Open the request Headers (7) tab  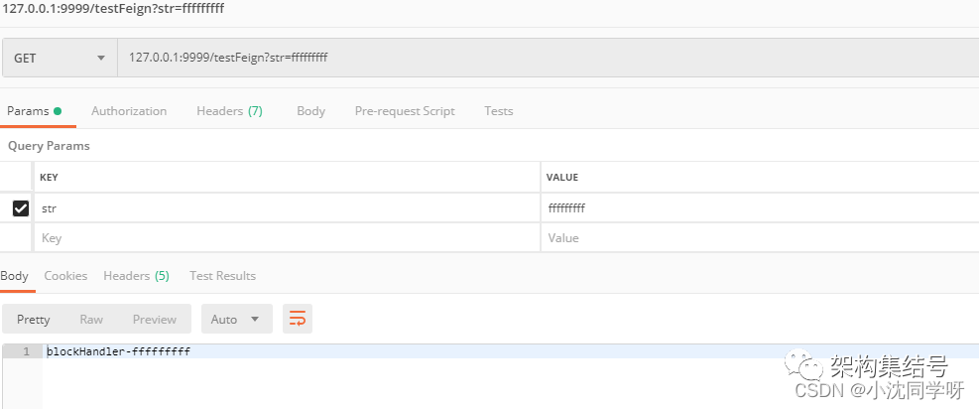(x=229, y=111)
